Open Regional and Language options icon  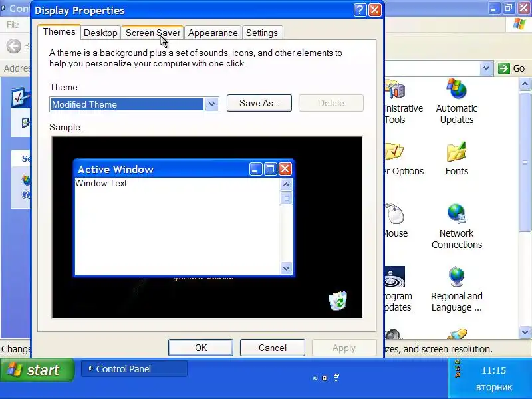click(456, 289)
